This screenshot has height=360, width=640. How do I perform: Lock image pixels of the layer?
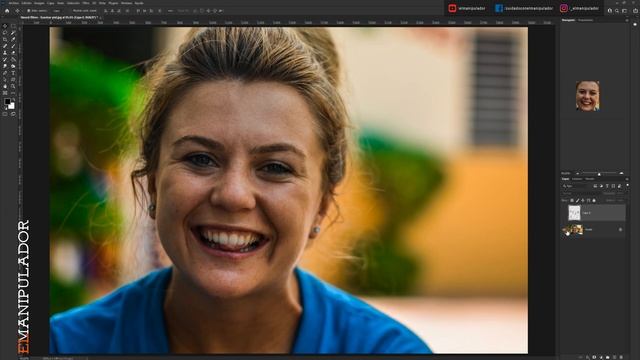577,200
